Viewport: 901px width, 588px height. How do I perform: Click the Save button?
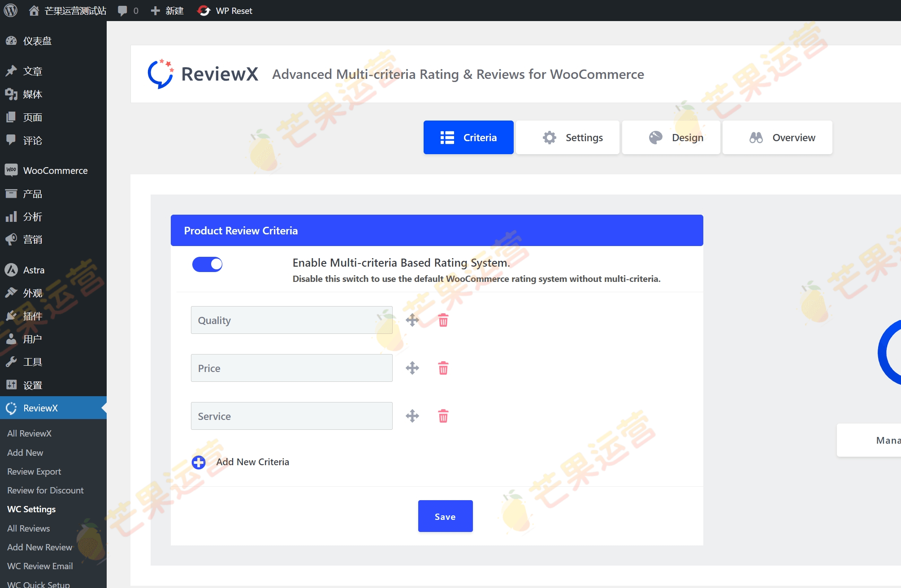coord(445,516)
